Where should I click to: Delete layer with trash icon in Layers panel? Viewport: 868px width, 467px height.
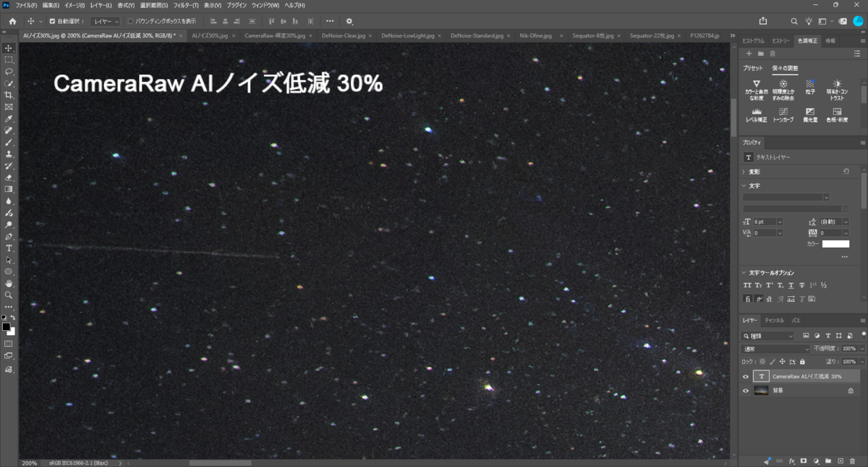[x=854, y=460]
